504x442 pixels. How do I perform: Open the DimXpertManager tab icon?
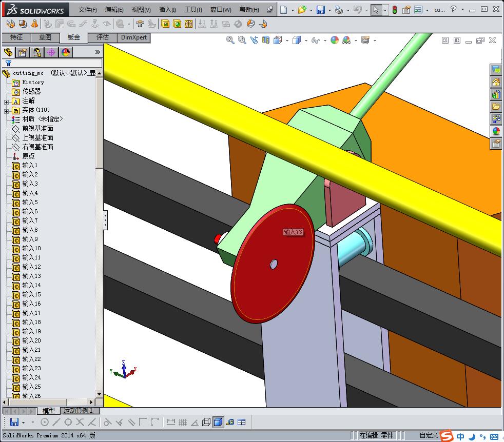coord(51,52)
